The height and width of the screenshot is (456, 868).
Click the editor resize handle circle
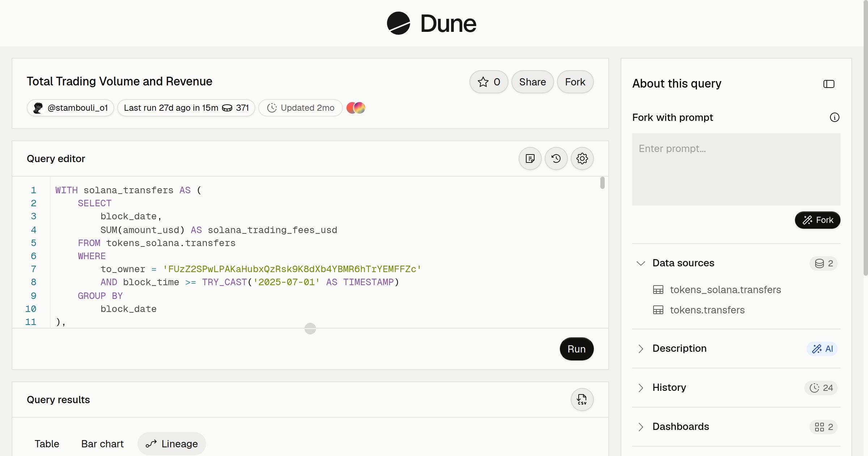pyautogui.click(x=310, y=329)
